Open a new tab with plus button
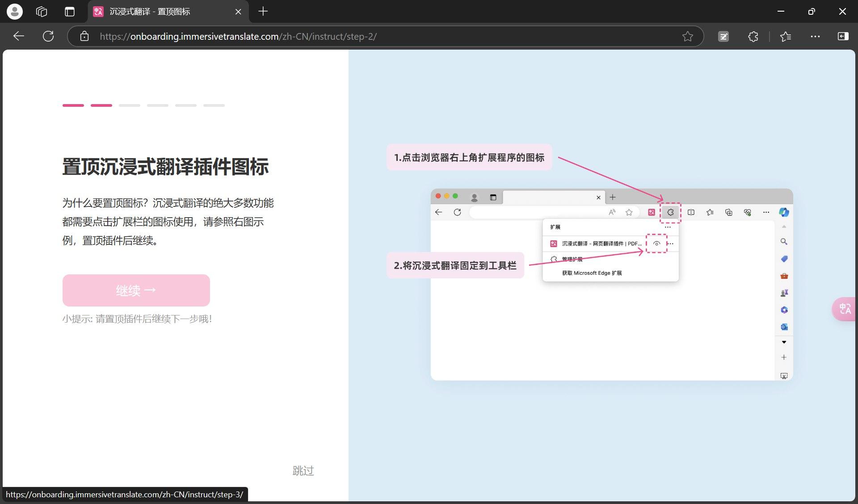The image size is (858, 504). click(263, 12)
